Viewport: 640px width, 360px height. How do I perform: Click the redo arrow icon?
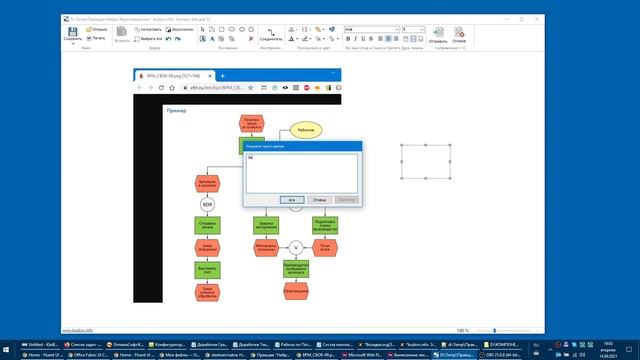pyautogui.click(x=178, y=39)
